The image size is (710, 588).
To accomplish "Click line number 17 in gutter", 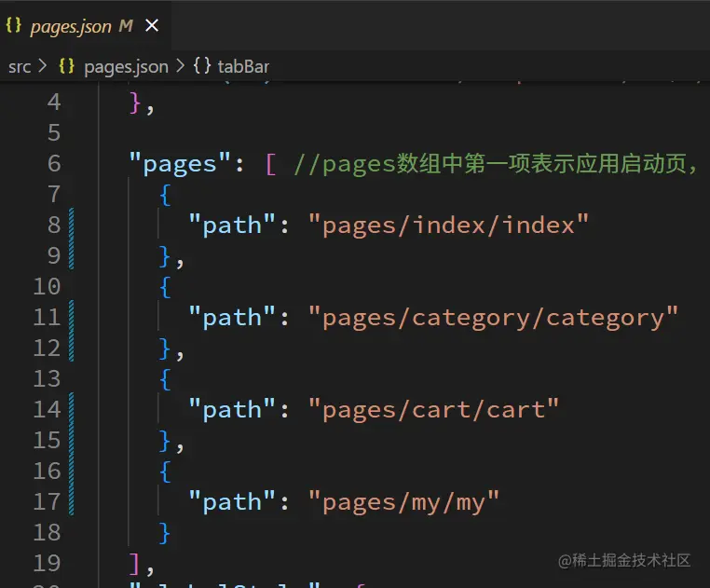I will (x=48, y=502).
